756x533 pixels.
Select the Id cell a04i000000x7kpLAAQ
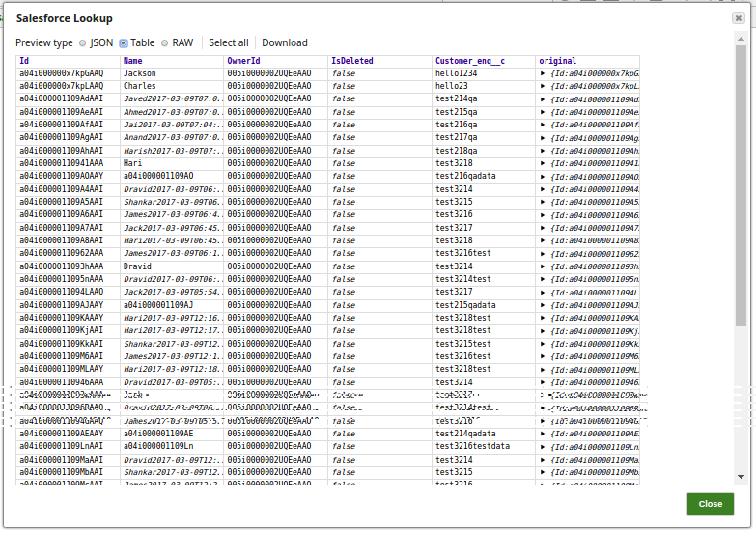pos(68,86)
